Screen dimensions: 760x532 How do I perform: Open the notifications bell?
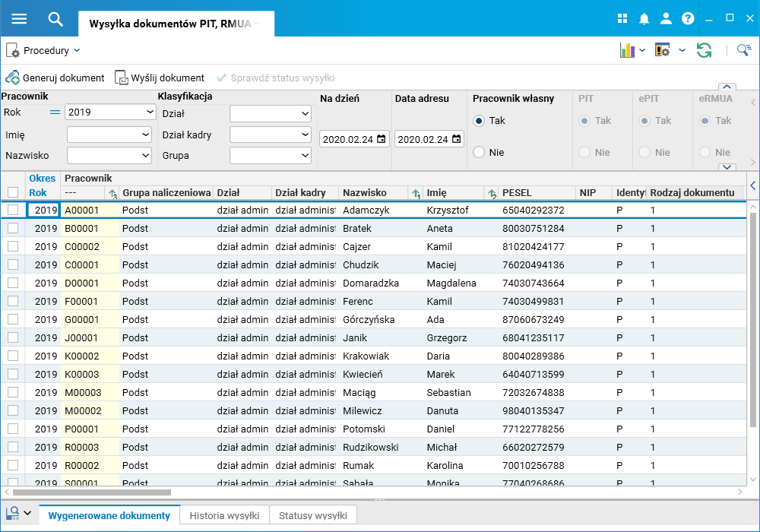pyautogui.click(x=644, y=19)
